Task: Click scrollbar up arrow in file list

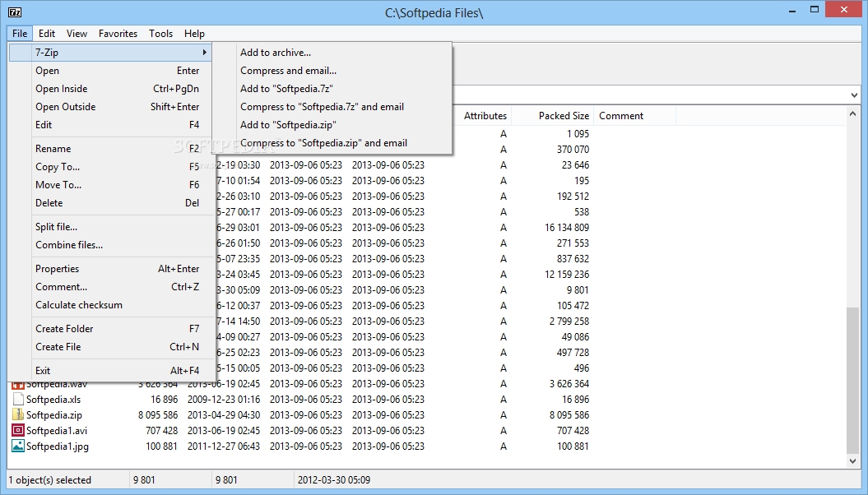Action: [852, 114]
